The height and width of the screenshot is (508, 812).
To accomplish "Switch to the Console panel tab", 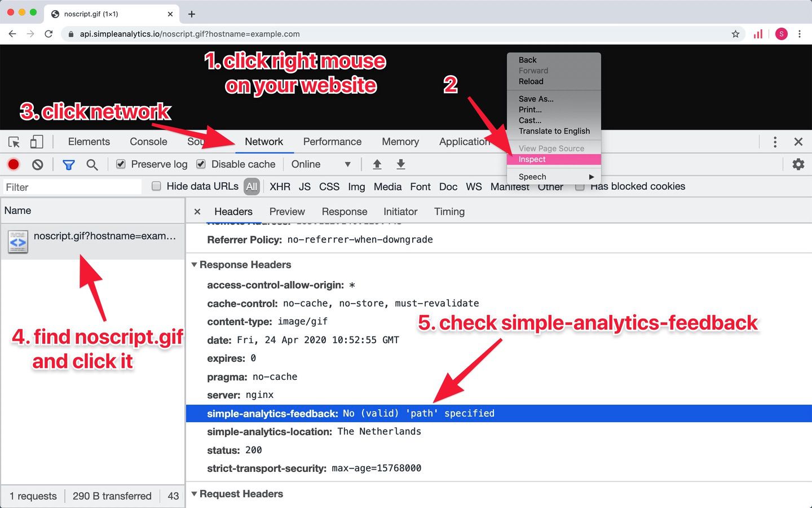I will pyautogui.click(x=148, y=142).
